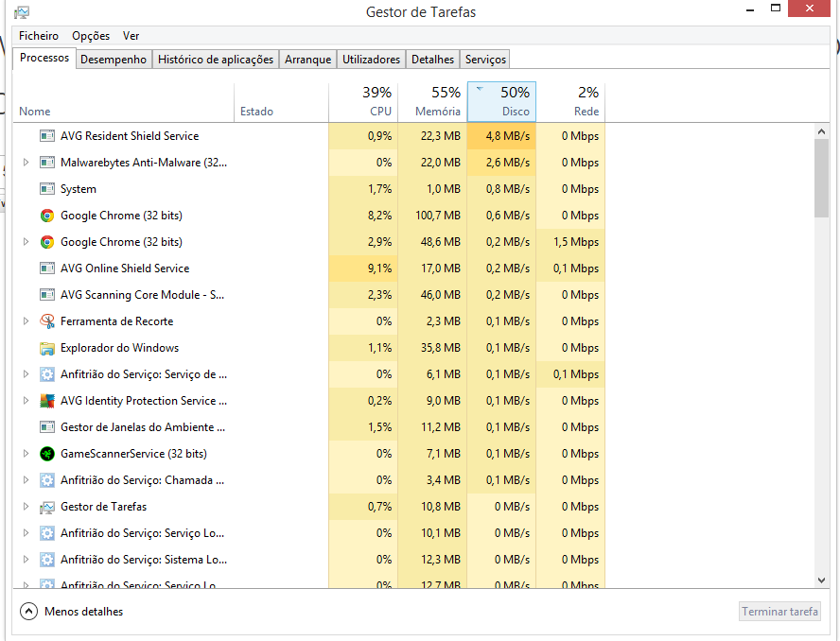Click the AVG Resident Shield Service icon

(x=47, y=136)
